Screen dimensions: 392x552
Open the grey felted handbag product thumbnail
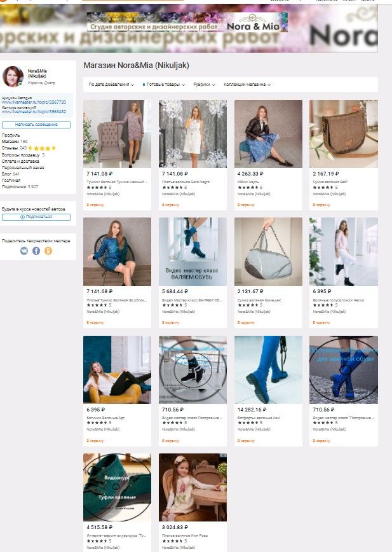point(268,252)
